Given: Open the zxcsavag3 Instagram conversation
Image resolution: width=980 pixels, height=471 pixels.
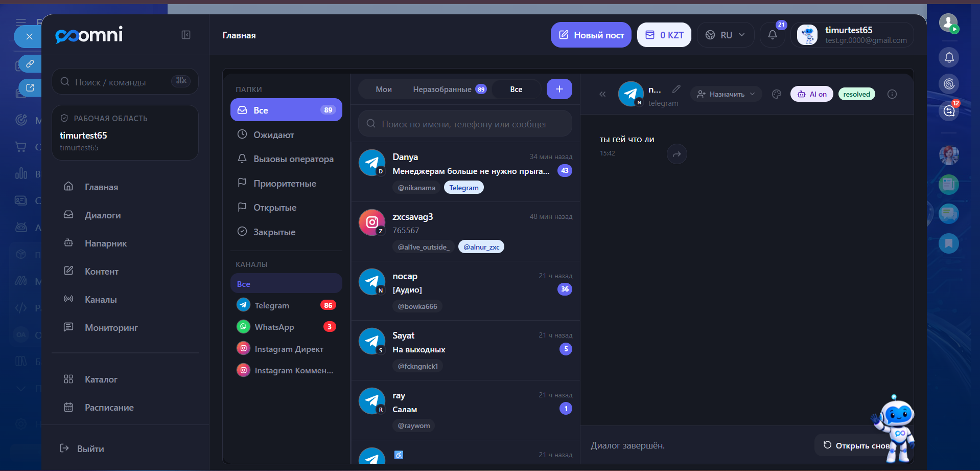Looking at the screenshot, I should click(x=465, y=231).
